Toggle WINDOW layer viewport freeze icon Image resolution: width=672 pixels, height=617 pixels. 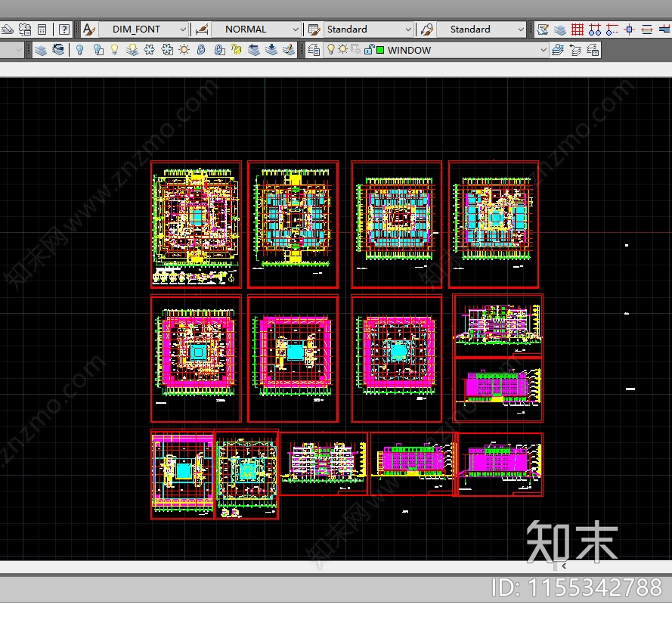(356, 50)
